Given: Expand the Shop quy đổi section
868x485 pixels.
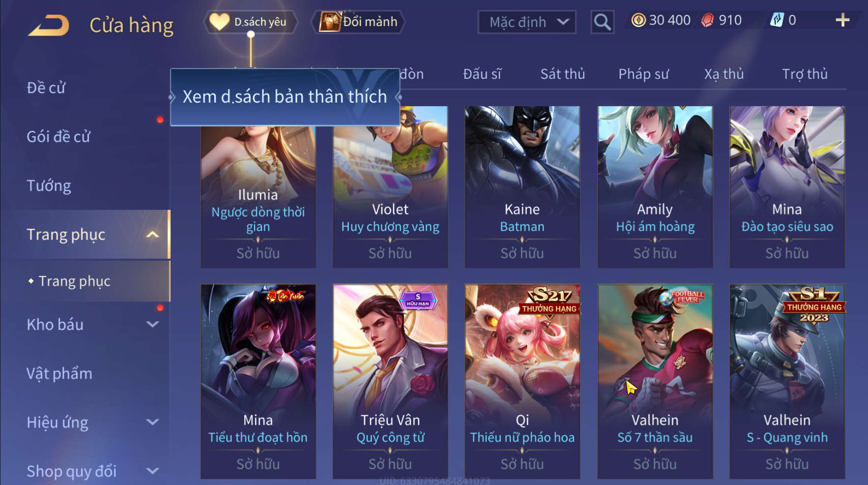Looking at the screenshot, I should coord(153,471).
